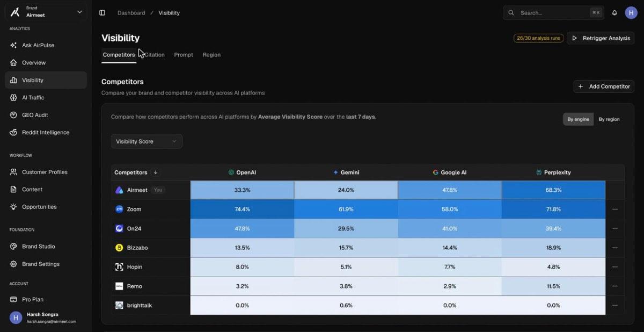Open the Ask AirPulse sparkle icon
Viewport: 644px width, 332px height.
pyautogui.click(x=13, y=45)
